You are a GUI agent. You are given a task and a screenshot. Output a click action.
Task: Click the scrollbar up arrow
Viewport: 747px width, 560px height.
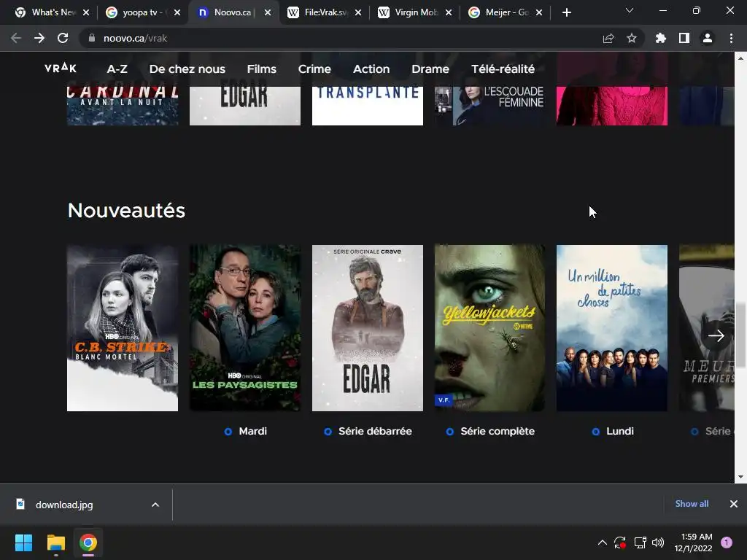(740, 58)
